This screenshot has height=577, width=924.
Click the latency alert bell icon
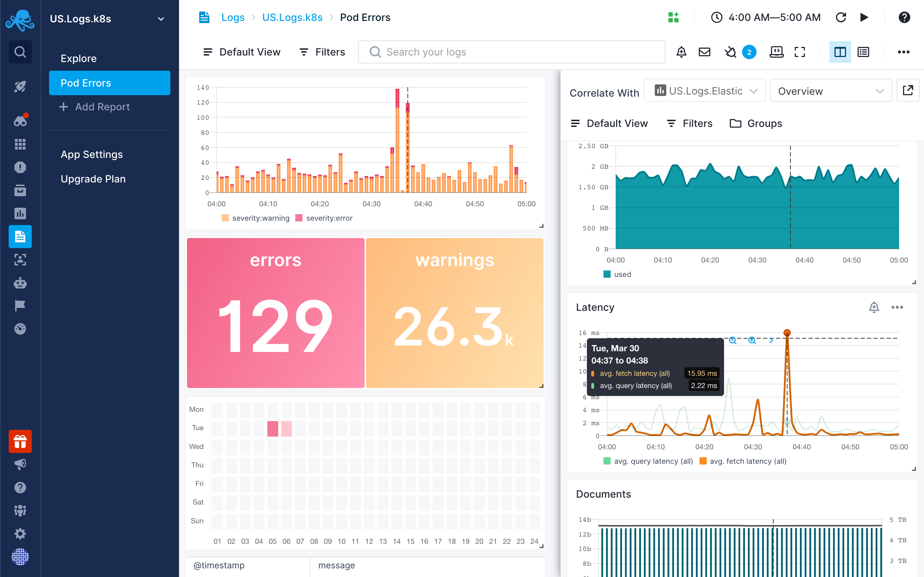[x=873, y=307]
